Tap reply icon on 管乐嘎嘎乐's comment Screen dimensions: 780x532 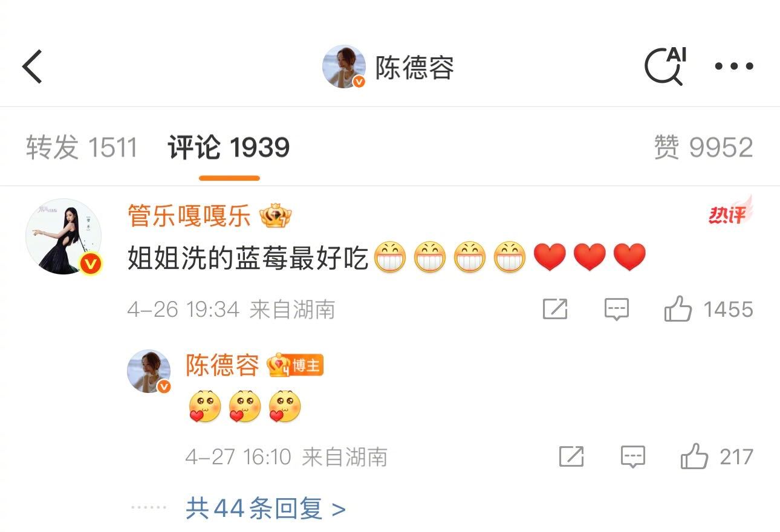[x=617, y=310]
